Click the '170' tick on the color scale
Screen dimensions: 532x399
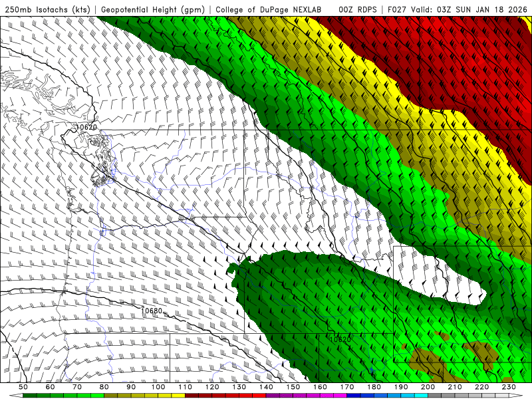pos(347,387)
